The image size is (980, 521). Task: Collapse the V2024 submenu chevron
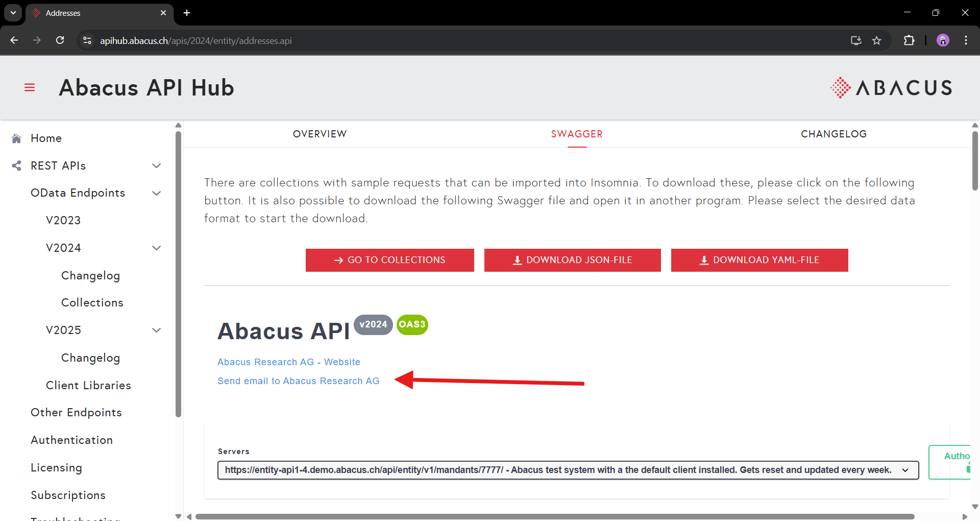click(157, 248)
